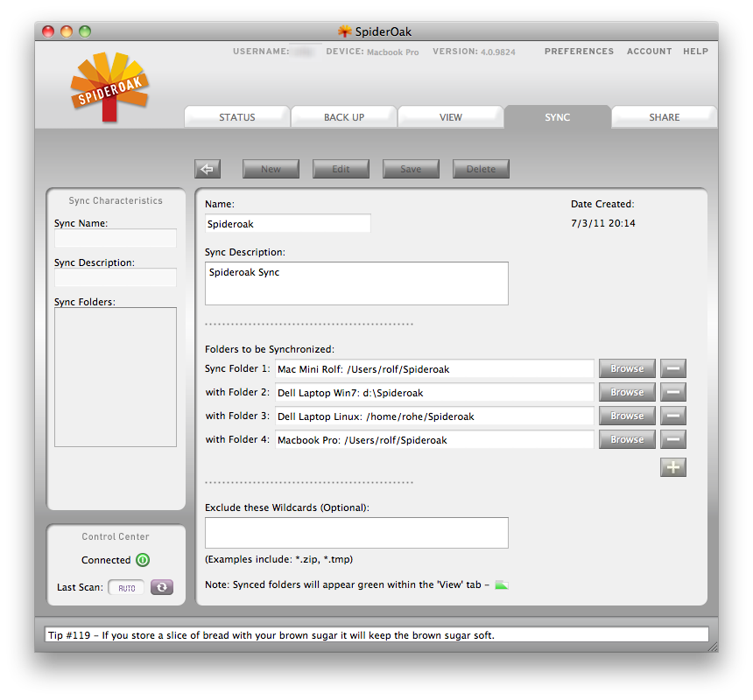Image resolution: width=753 pixels, height=700 pixels.
Task: Go to the VIEW tab
Action: [x=451, y=117]
